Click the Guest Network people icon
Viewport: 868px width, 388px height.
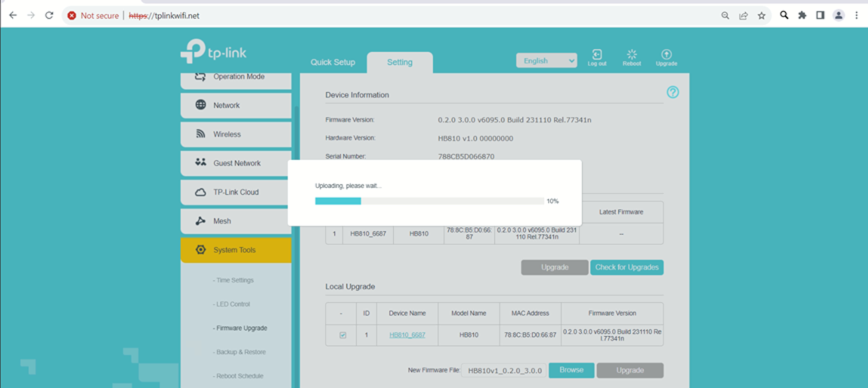(200, 163)
